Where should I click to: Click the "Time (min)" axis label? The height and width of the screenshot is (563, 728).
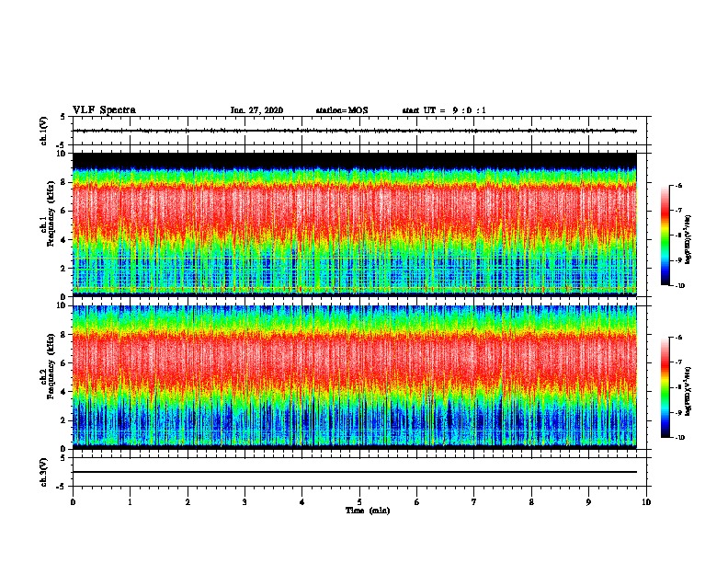click(368, 511)
